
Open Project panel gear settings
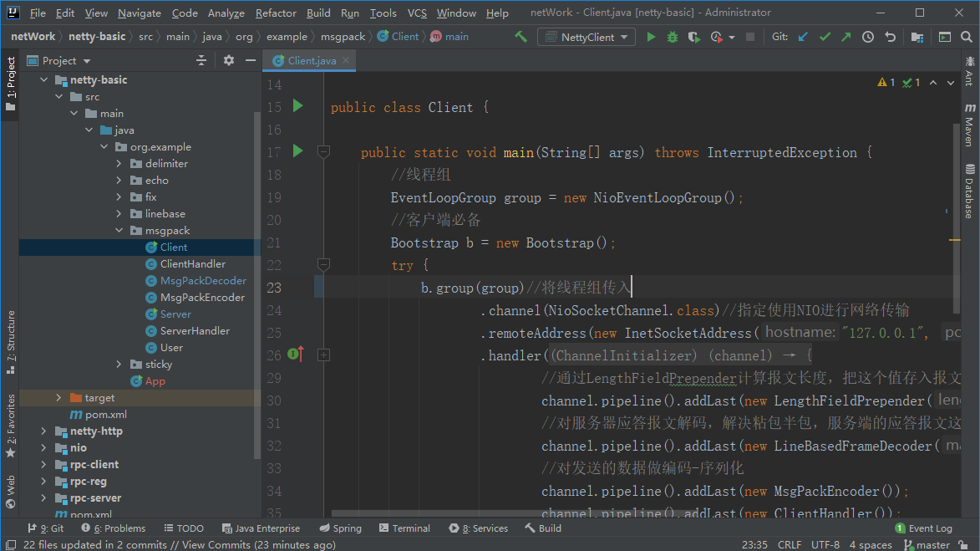[x=229, y=60]
